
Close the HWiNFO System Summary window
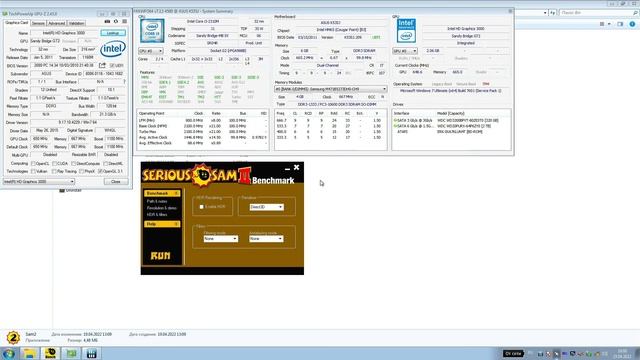click(510, 11)
